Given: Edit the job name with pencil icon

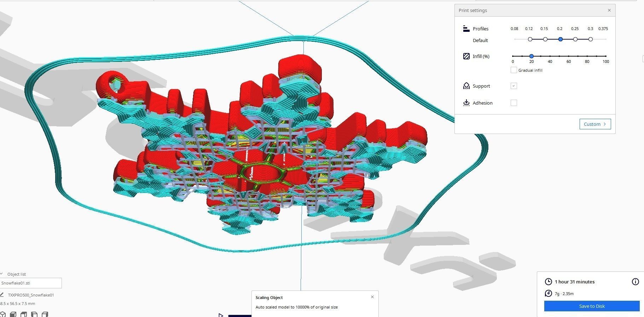Looking at the screenshot, I should click(x=2, y=295).
